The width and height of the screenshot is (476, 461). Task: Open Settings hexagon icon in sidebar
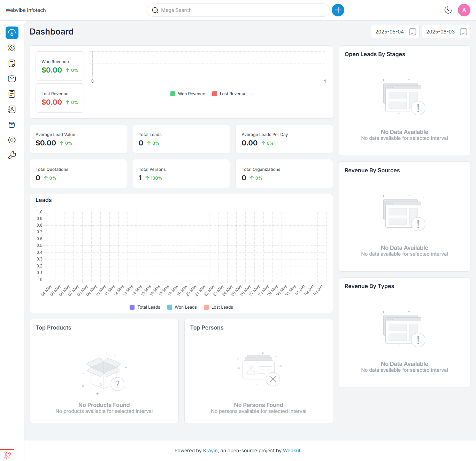(x=12, y=140)
